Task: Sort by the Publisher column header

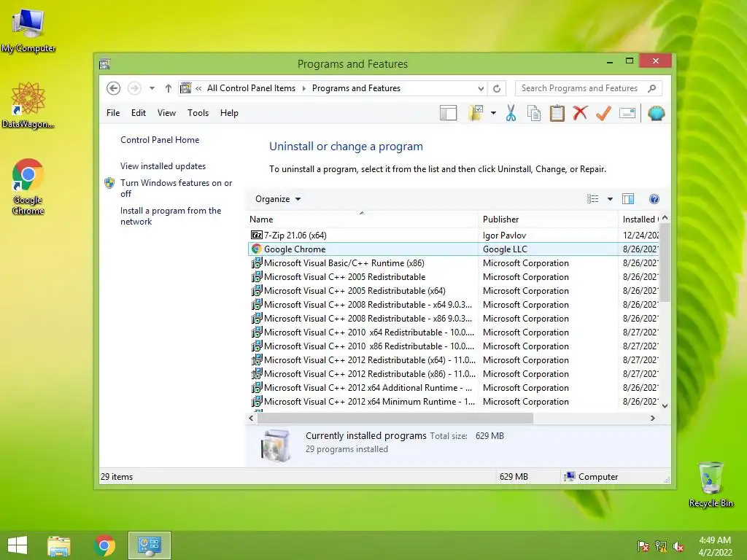Action: pos(548,219)
